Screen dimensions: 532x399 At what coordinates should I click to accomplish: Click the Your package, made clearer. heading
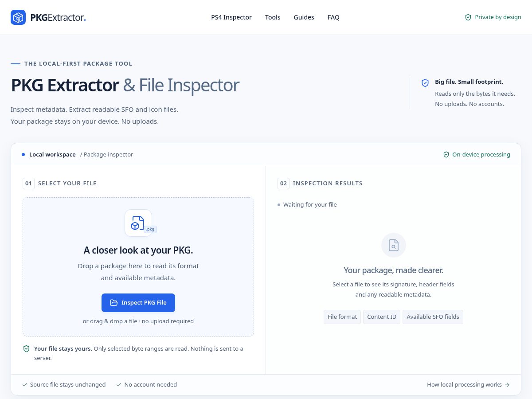tap(394, 270)
